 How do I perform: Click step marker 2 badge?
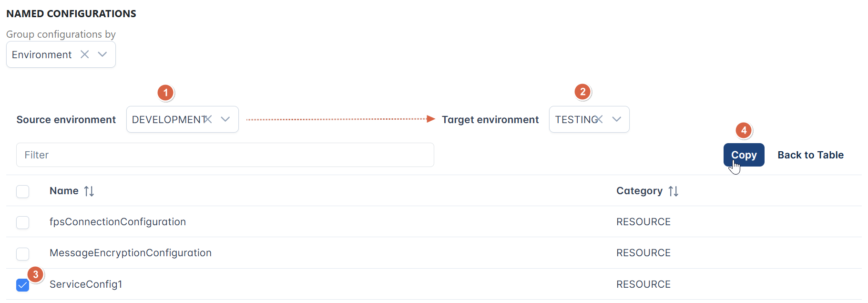[582, 92]
